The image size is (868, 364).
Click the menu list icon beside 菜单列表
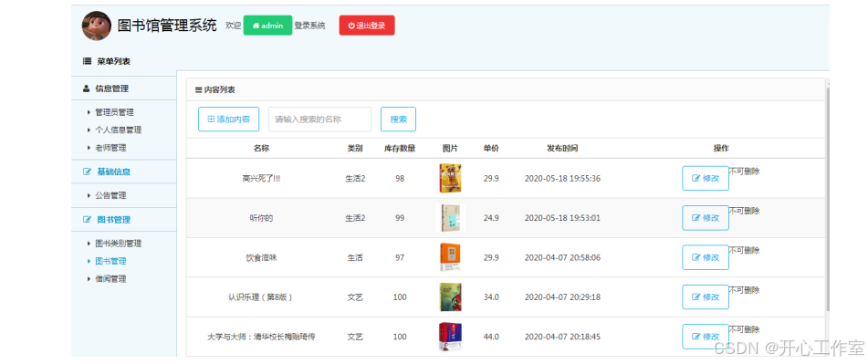87,61
